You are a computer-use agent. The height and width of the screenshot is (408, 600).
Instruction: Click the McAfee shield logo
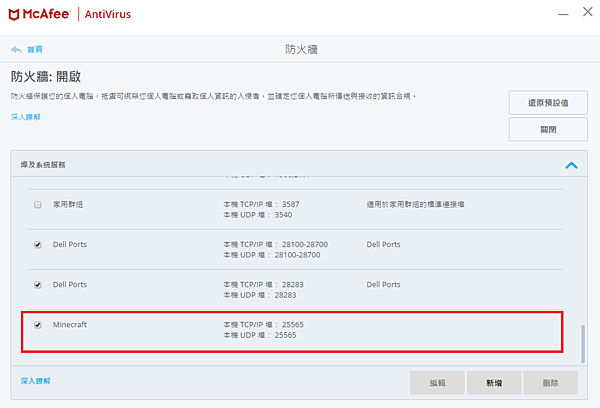[x=14, y=15]
